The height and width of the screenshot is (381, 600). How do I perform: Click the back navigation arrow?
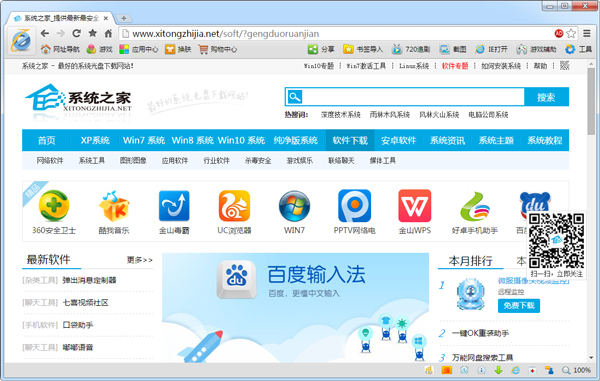coord(45,34)
